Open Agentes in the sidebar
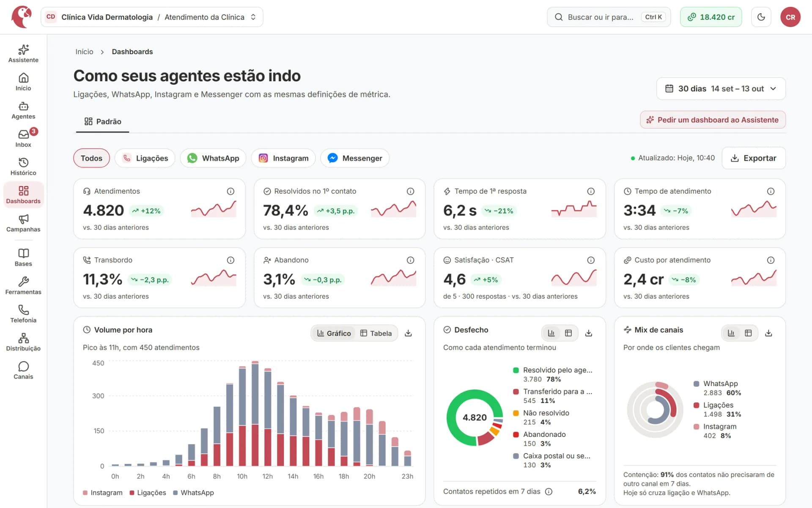 (23, 110)
